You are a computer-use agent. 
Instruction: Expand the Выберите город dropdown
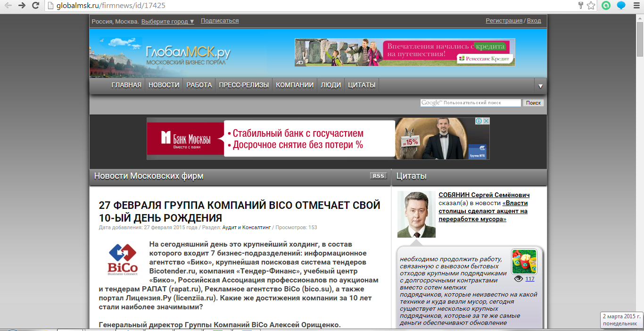tap(168, 21)
